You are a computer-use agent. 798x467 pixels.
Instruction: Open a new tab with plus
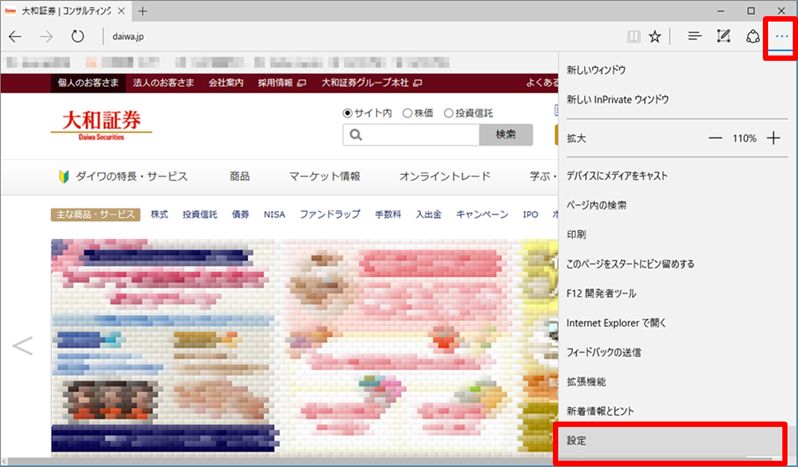(143, 11)
